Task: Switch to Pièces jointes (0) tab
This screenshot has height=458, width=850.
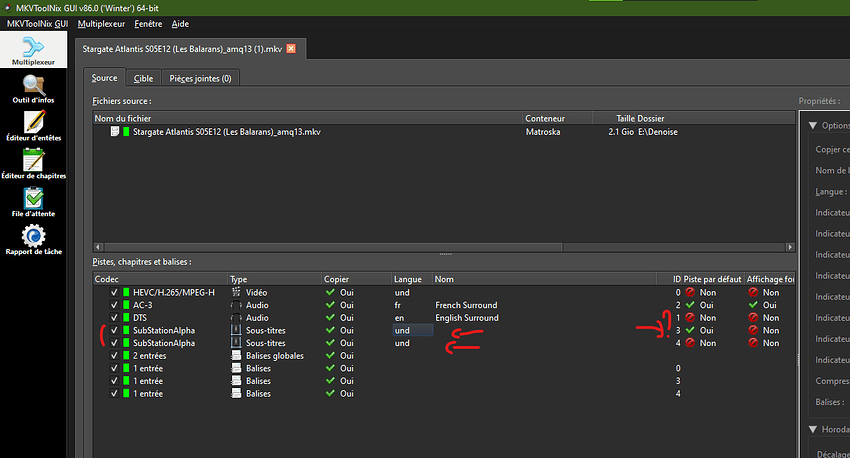Action: 201,79
